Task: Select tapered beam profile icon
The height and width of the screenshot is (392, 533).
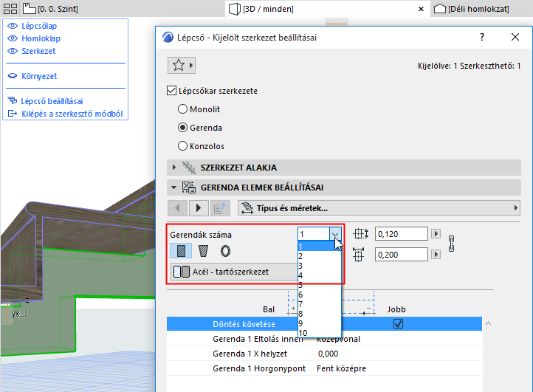Action: tap(203, 251)
